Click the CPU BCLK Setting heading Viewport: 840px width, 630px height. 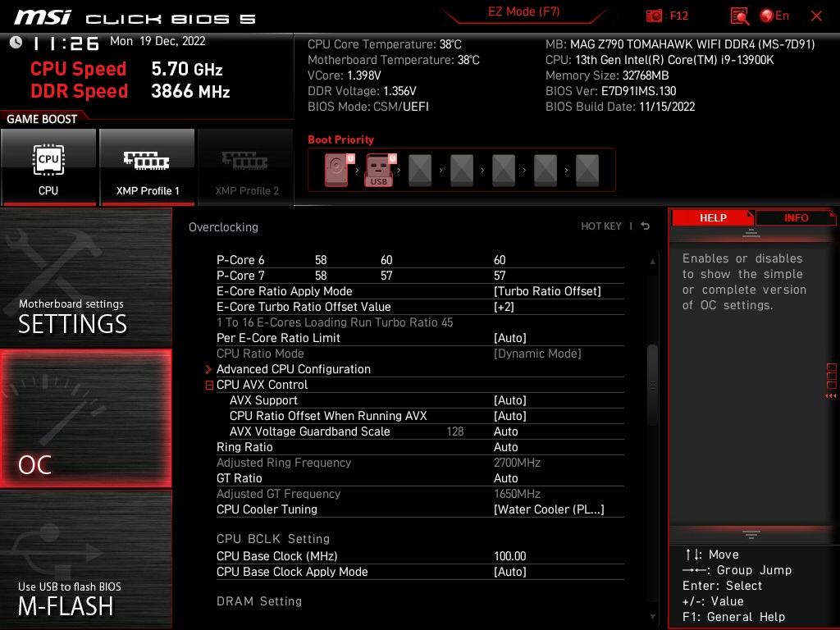pos(273,539)
